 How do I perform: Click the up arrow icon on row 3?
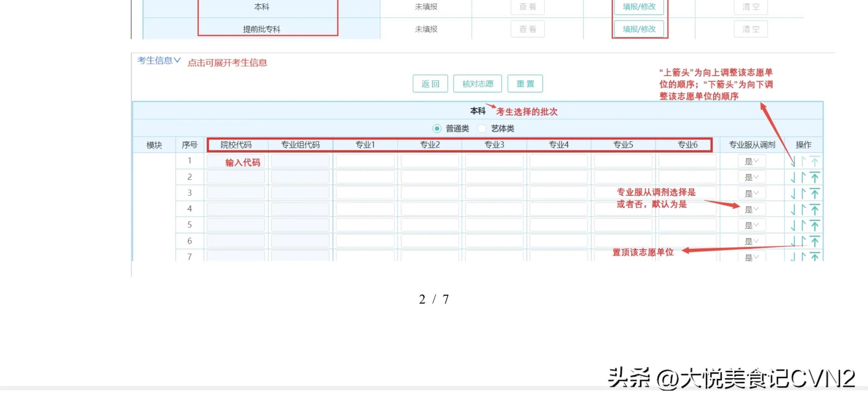pyautogui.click(x=803, y=193)
